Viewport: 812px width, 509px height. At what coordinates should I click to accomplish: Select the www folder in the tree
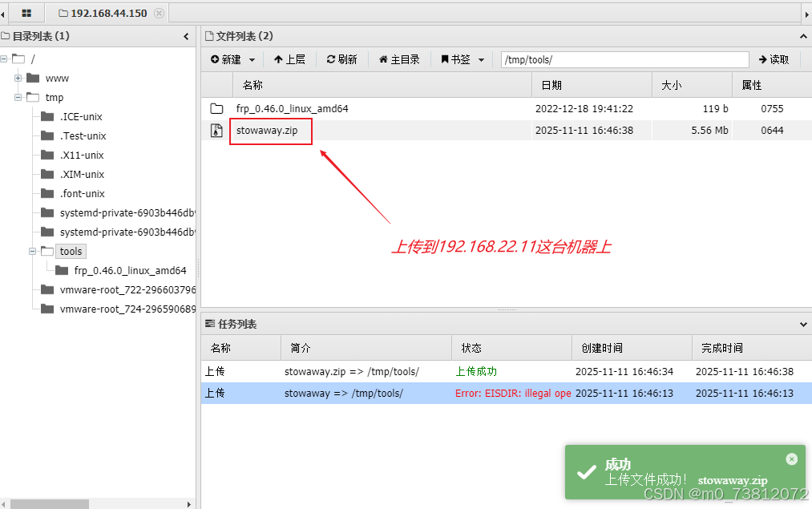57,79
